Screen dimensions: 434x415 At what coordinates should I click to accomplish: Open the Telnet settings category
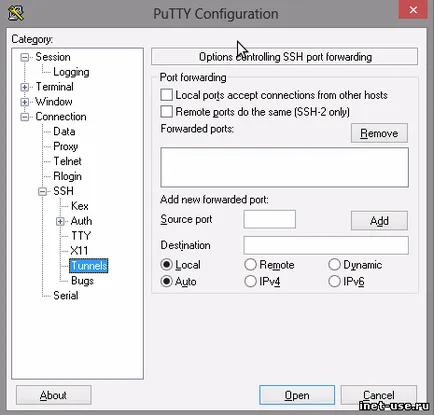click(x=67, y=161)
